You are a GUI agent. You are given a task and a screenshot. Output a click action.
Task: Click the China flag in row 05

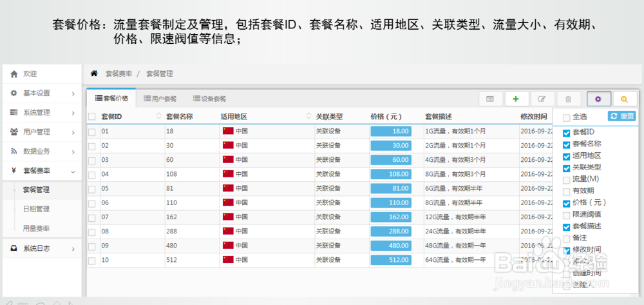click(228, 188)
